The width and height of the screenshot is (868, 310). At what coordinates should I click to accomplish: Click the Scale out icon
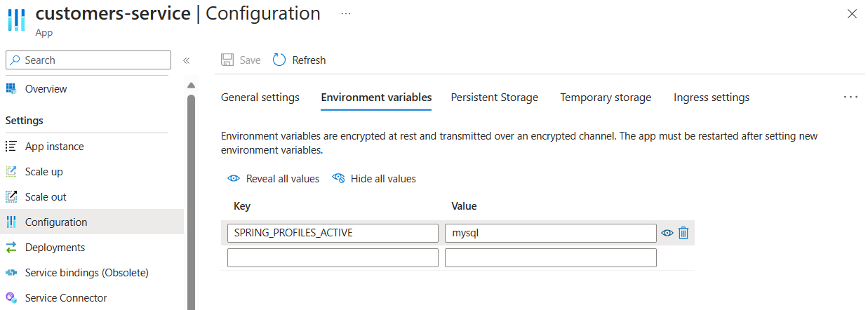tap(11, 197)
